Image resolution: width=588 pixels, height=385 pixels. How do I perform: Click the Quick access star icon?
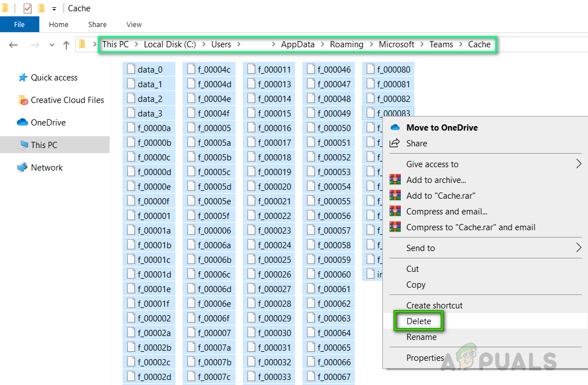[x=22, y=78]
